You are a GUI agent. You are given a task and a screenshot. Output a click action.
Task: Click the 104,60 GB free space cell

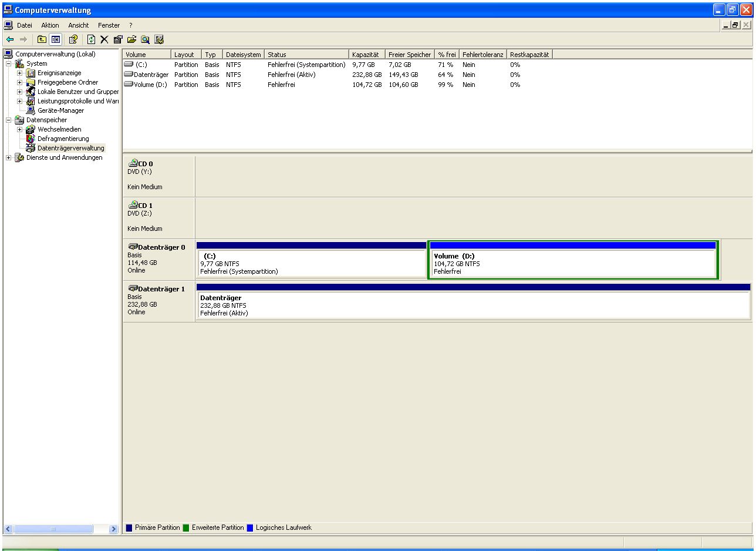click(403, 85)
